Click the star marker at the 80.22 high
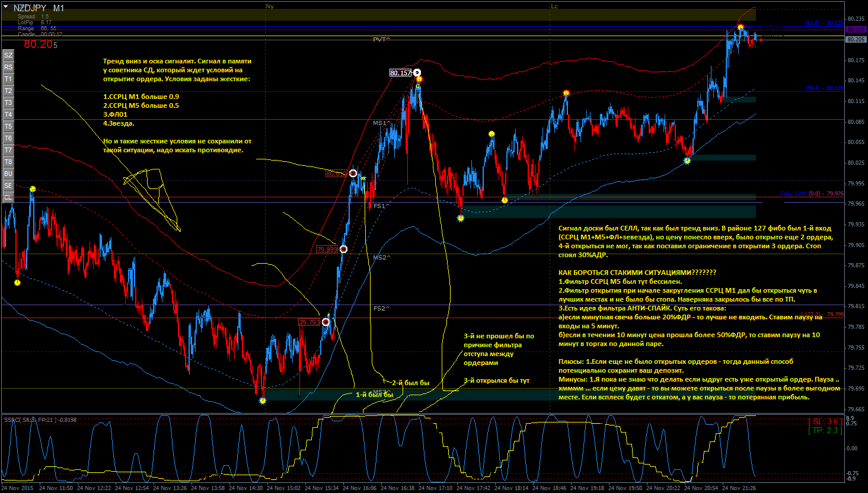This screenshot has width=868, height=493. 741,28
